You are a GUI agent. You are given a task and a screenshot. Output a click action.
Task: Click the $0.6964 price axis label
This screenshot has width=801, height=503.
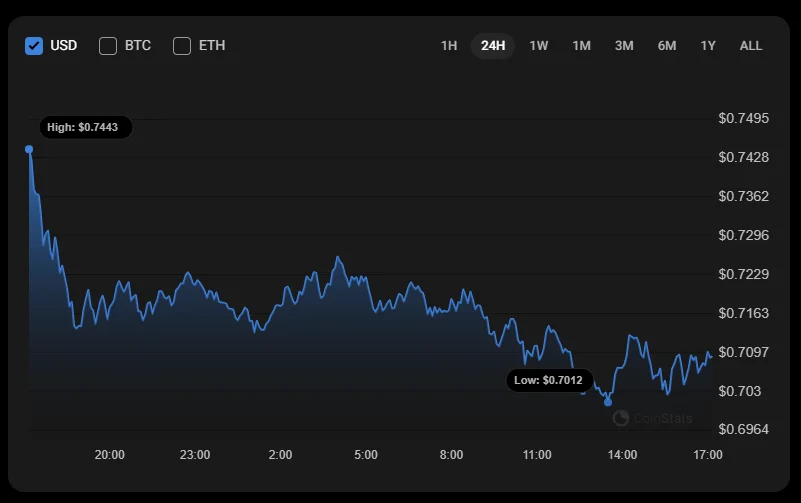click(744, 429)
